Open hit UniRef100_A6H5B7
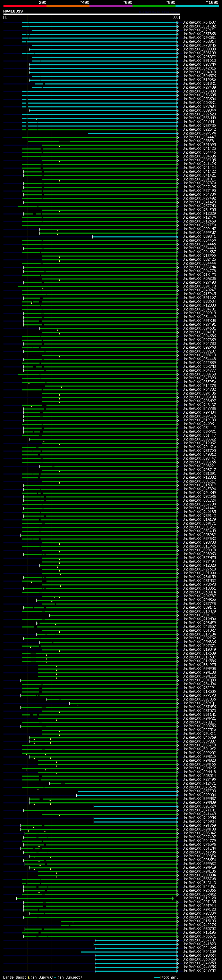The width and height of the screenshot is (222, 980). point(199,23)
